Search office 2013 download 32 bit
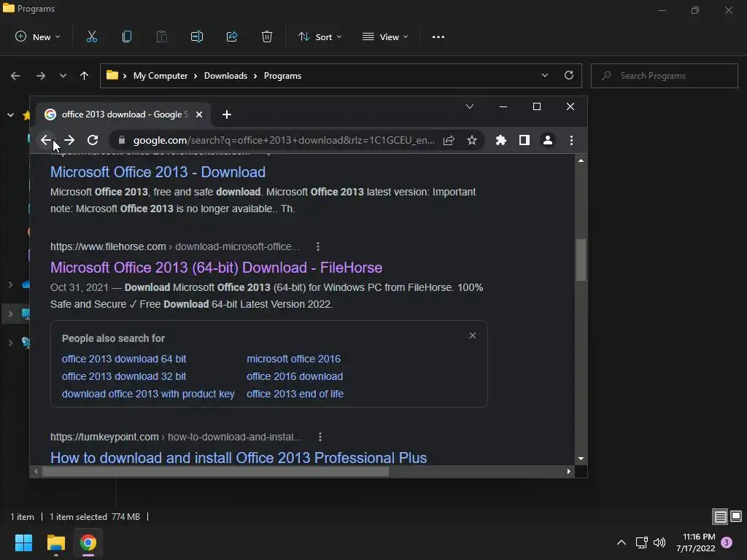Image resolution: width=747 pixels, height=560 pixels. pos(124,376)
